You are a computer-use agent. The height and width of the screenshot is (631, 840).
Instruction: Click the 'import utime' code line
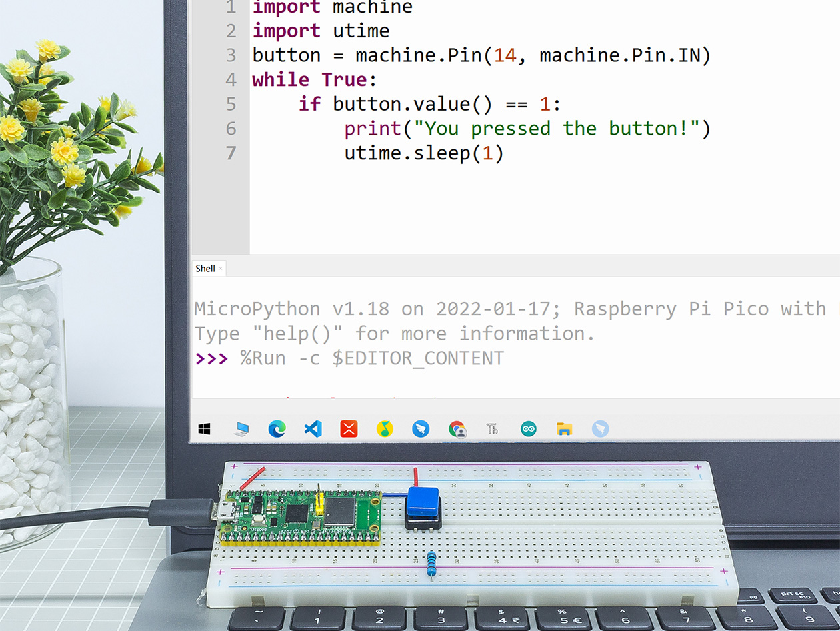point(321,31)
